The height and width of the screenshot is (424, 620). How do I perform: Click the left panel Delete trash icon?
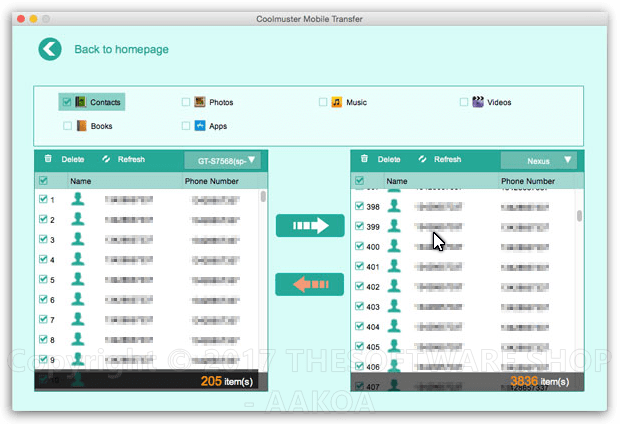(x=48, y=159)
